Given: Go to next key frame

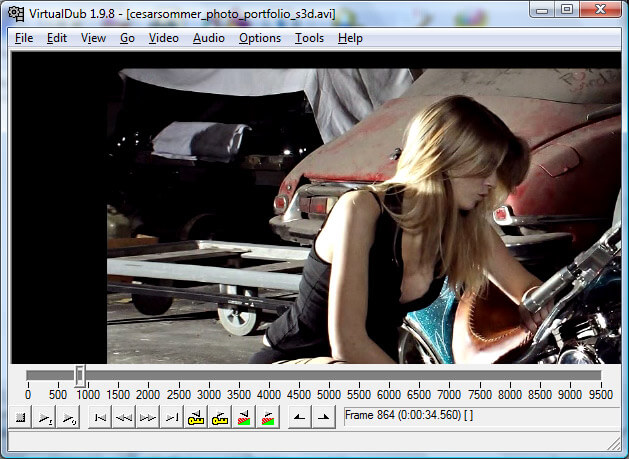Looking at the screenshot, I should click(220, 418).
